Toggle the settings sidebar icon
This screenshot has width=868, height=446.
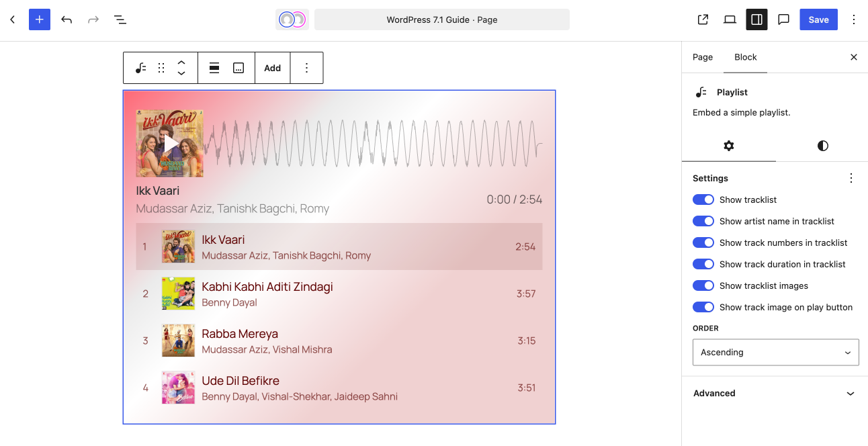pyautogui.click(x=756, y=19)
